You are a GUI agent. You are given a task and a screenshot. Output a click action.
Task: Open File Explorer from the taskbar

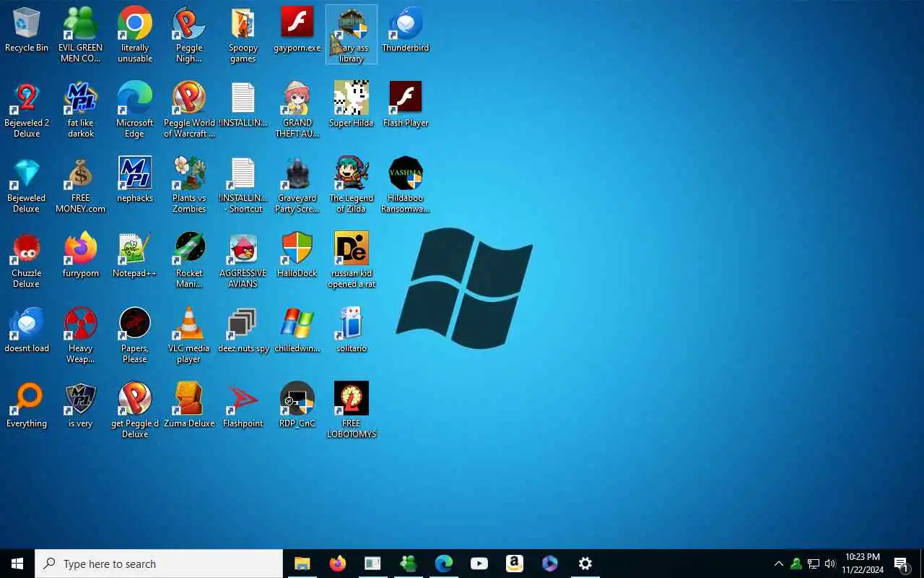pyautogui.click(x=302, y=564)
